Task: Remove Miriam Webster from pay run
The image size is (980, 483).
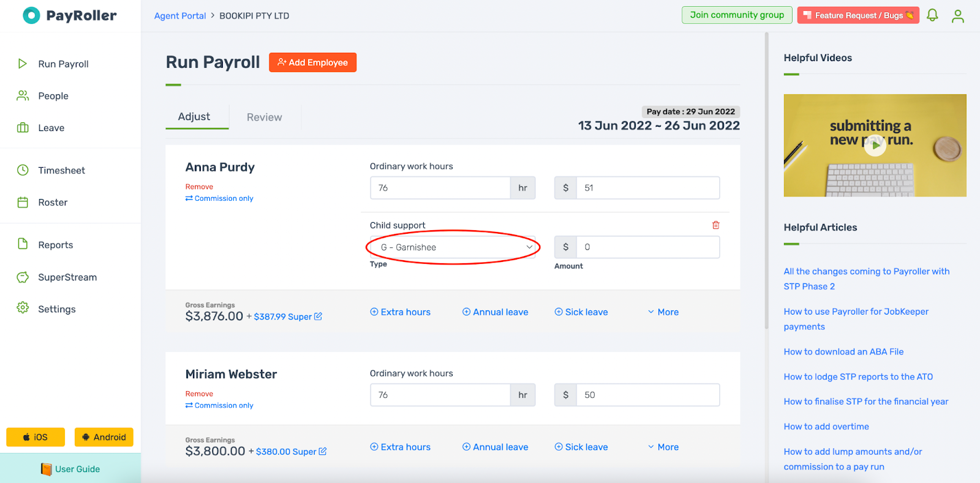Action: pos(199,394)
